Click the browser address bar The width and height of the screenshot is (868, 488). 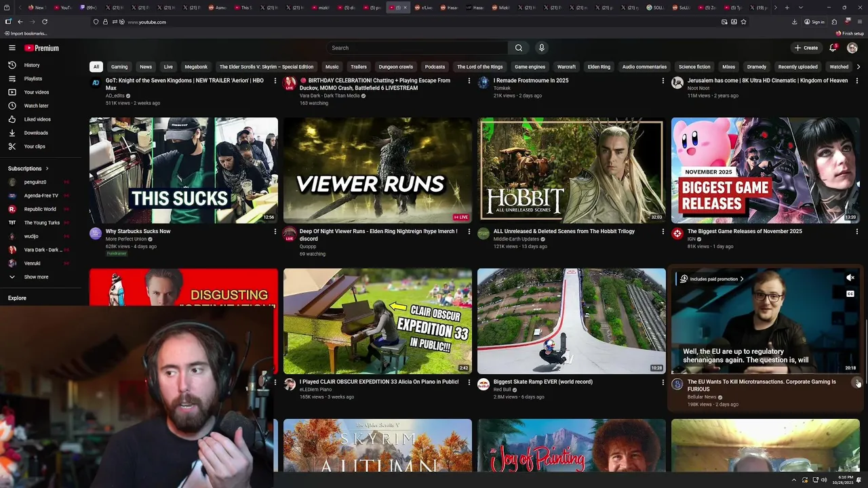coord(407,22)
